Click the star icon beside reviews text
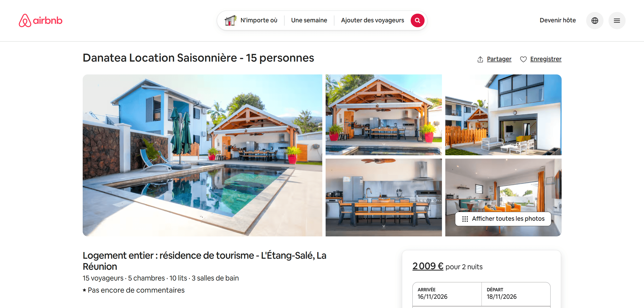This screenshot has height=308, width=644. (x=84, y=290)
